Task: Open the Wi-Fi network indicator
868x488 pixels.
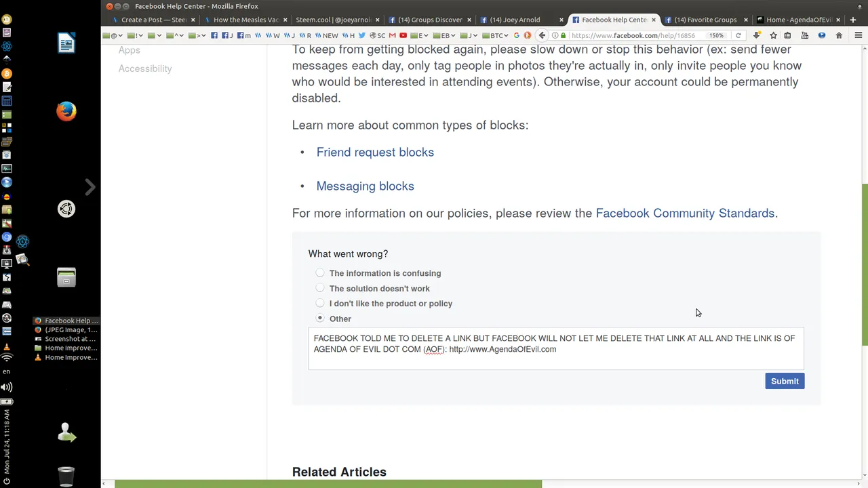Action: pos(7,357)
